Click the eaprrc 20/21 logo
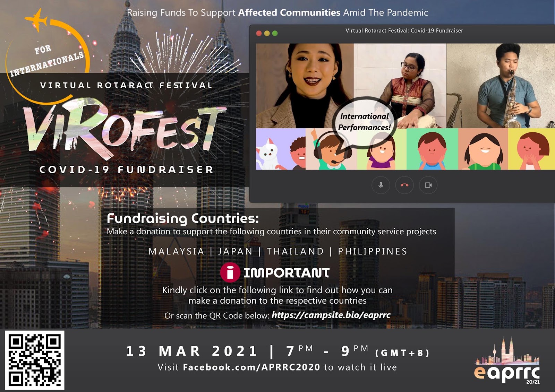Viewport: 555px width, 392px height. pyautogui.click(x=507, y=362)
